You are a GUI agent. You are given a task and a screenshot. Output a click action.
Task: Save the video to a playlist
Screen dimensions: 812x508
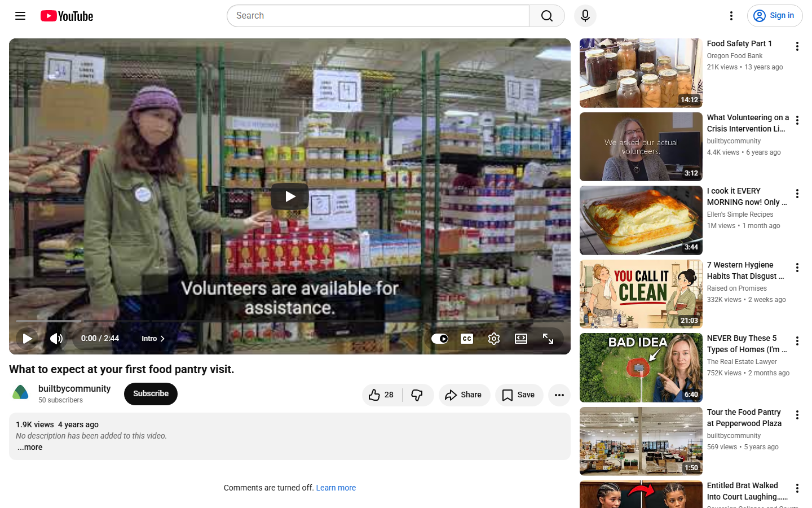(x=519, y=395)
